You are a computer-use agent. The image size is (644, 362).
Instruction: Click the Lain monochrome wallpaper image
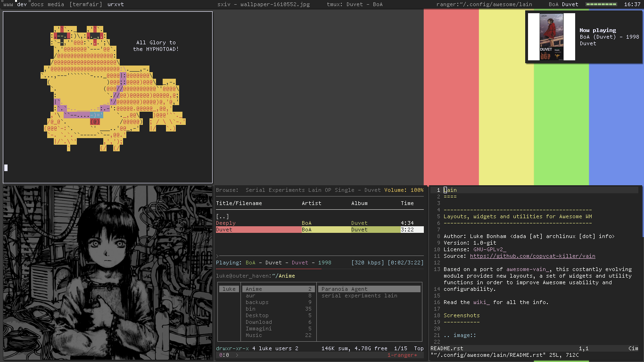[107, 272]
